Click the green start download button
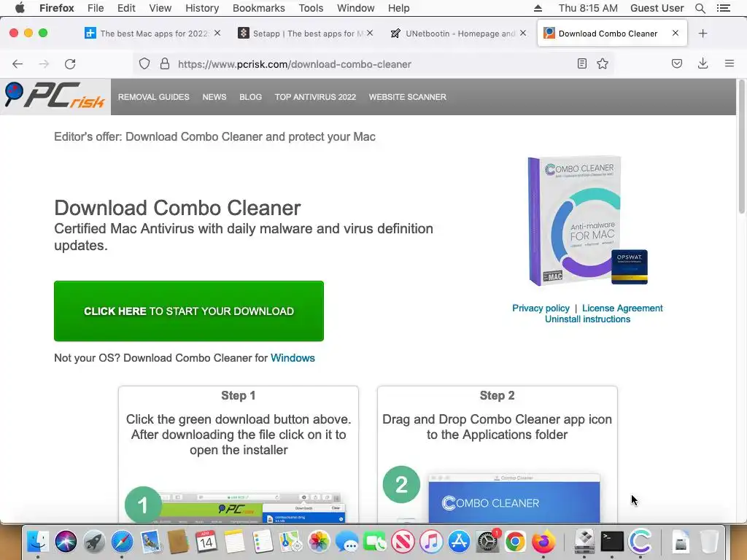The height and width of the screenshot is (560, 747). coord(189,311)
